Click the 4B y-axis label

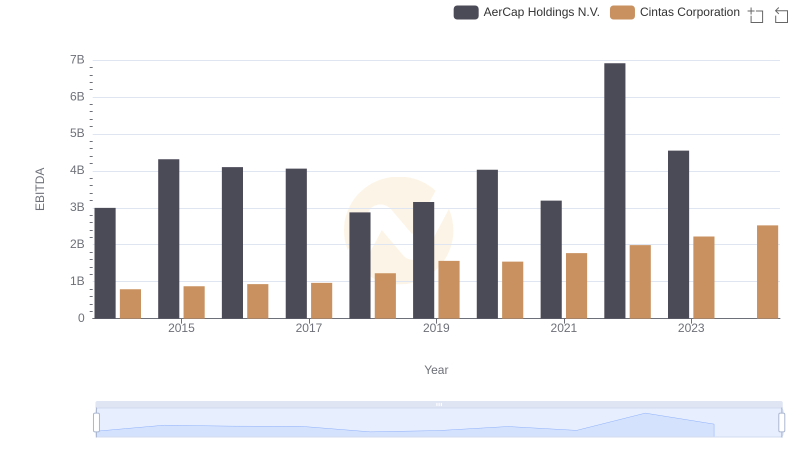click(x=77, y=170)
